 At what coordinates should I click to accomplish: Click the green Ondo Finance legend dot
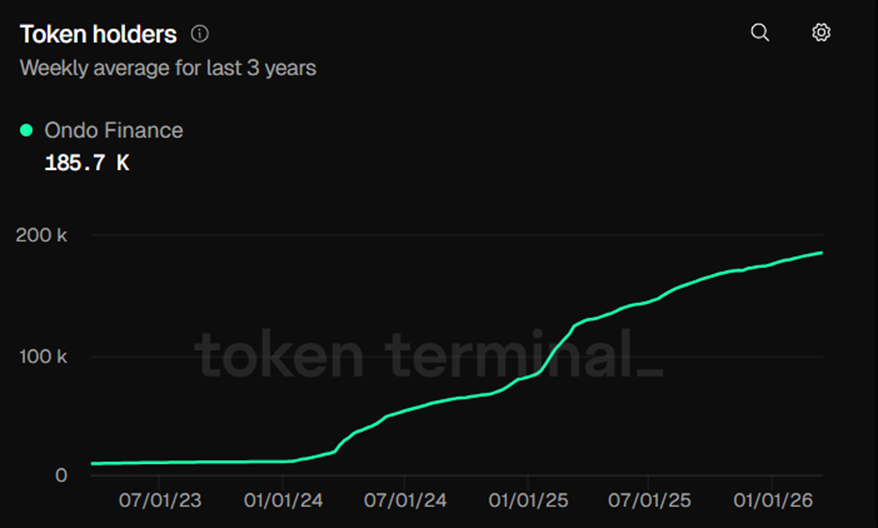pos(26,130)
